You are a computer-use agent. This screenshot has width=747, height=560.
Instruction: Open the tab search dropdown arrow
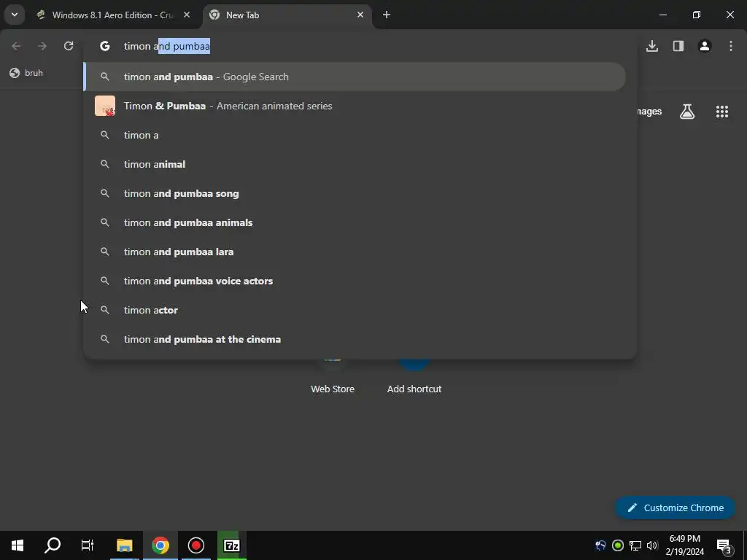15,15
